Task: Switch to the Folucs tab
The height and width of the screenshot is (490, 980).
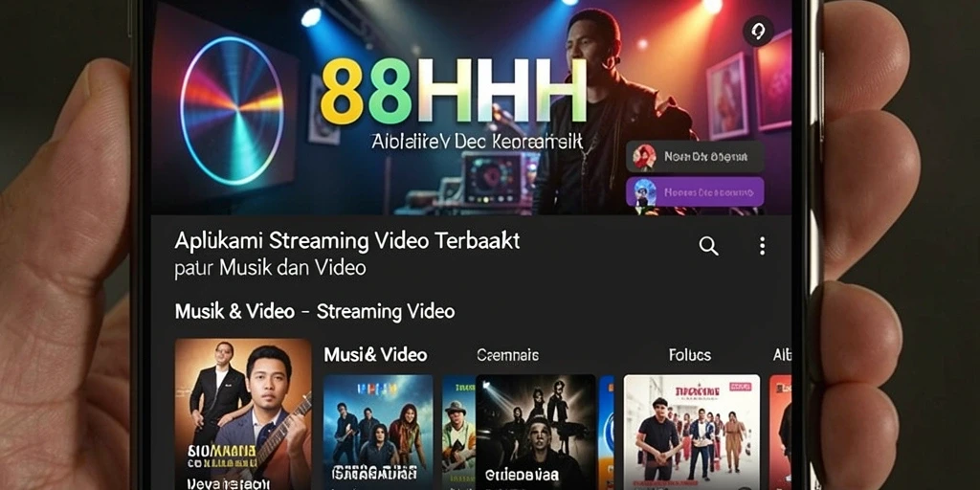Action: click(x=690, y=355)
